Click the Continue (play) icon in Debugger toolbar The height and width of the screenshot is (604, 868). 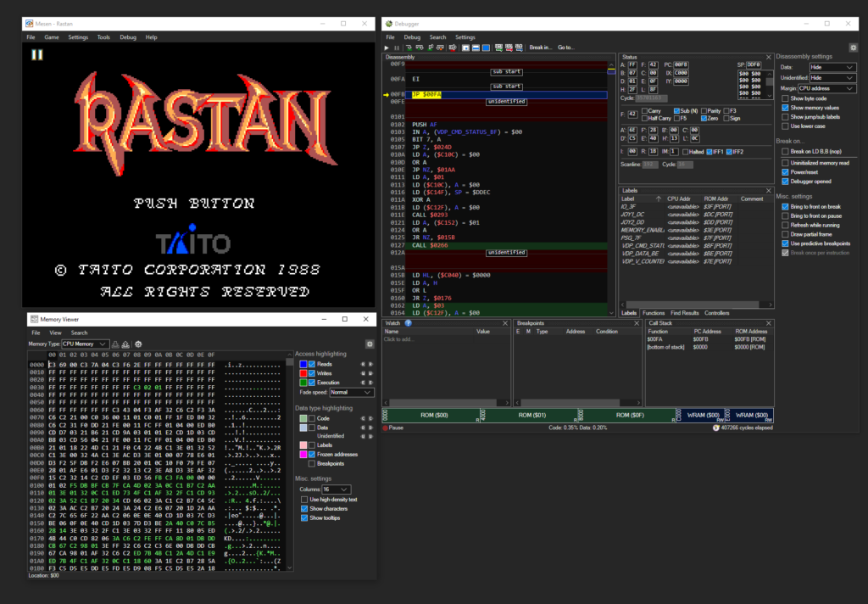387,48
